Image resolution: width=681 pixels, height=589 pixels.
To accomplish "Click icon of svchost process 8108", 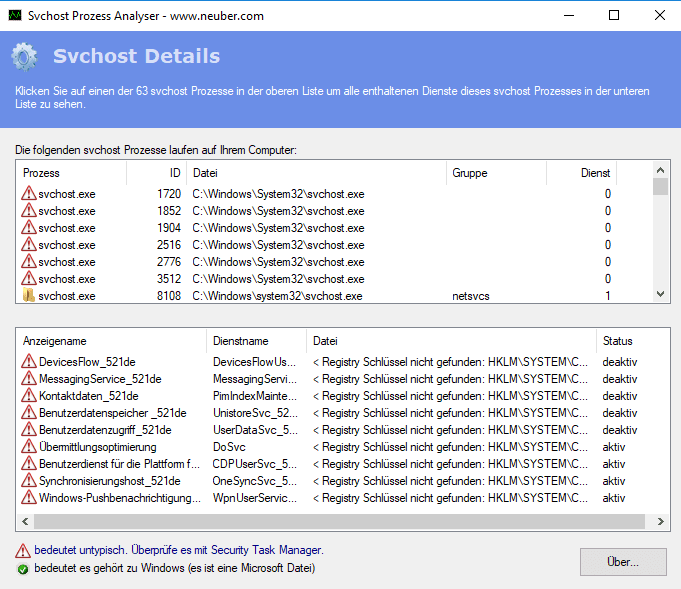I will [x=28, y=296].
